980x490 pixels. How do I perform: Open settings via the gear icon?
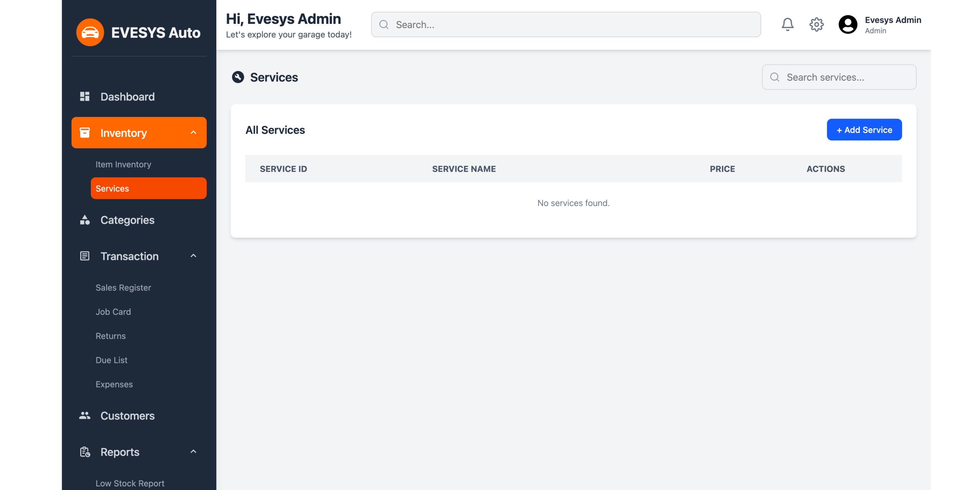click(x=816, y=25)
